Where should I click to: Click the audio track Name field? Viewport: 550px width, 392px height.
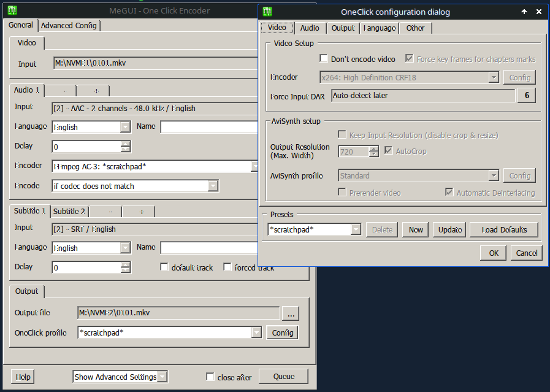tap(209, 127)
